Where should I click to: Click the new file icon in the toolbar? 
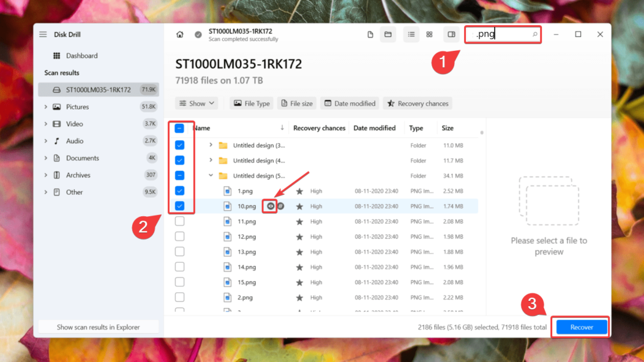(x=370, y=35)
